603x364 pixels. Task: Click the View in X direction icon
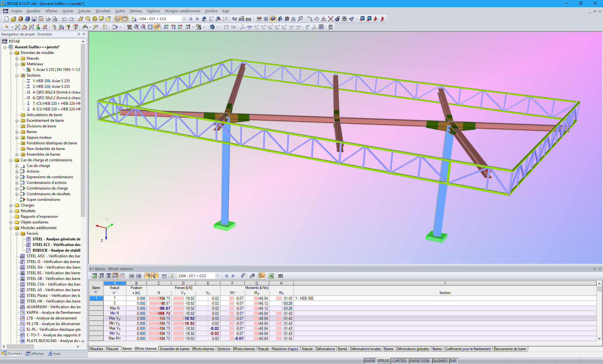tap(166, 27)
